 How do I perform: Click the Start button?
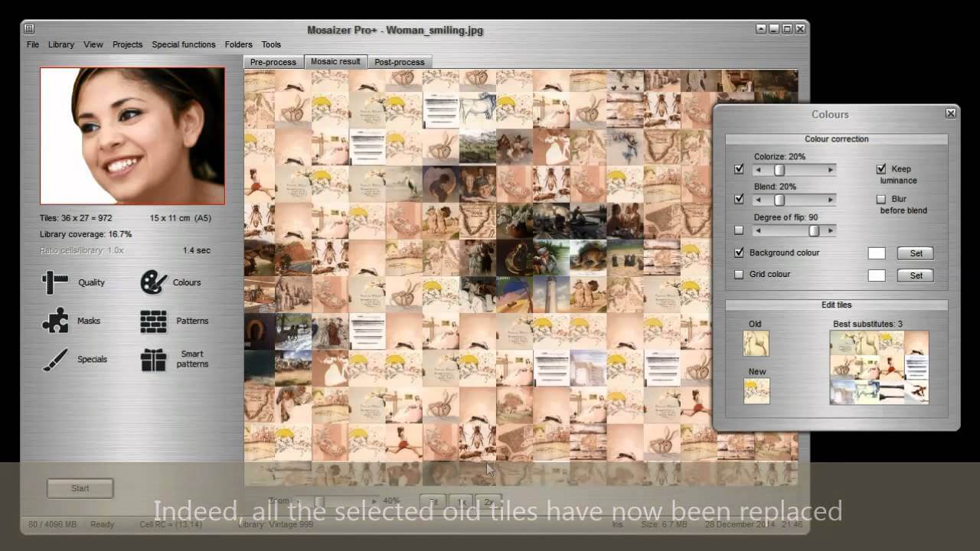80,488
